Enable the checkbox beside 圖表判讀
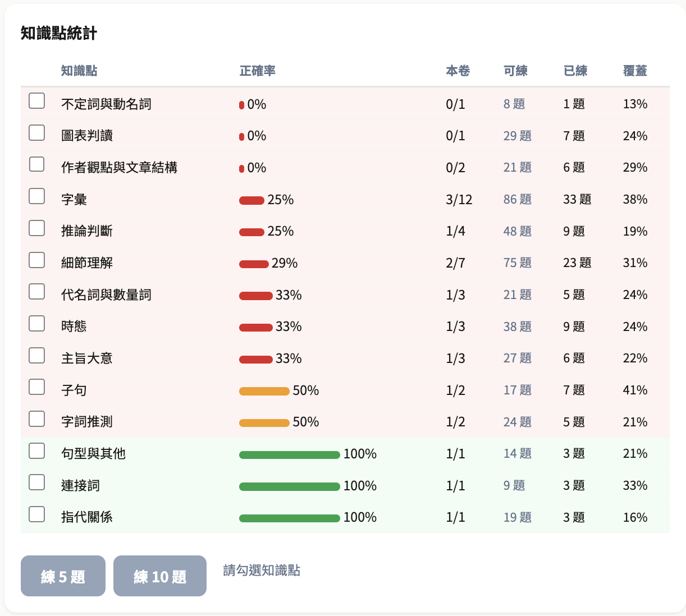Image resolution: width=686 pixels, height=616 pixels. [x=36, y=132]
